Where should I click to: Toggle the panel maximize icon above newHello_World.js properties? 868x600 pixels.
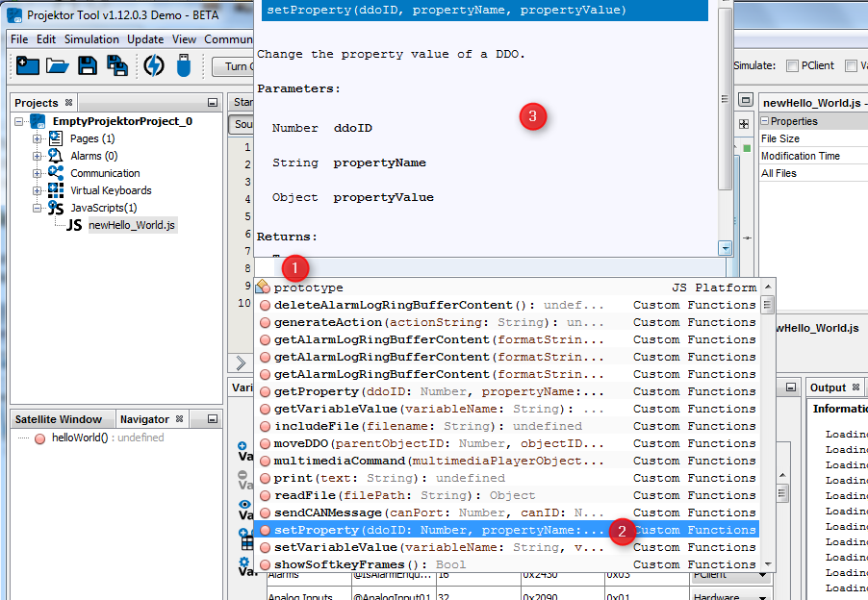point(746,98)
